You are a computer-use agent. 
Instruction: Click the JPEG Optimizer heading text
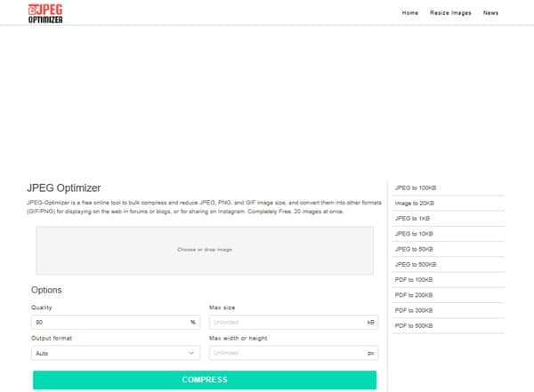(64, 188)
